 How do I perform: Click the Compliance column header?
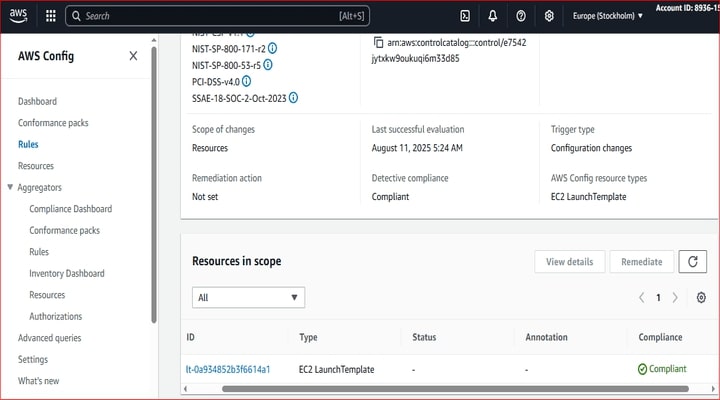(660, 337)
